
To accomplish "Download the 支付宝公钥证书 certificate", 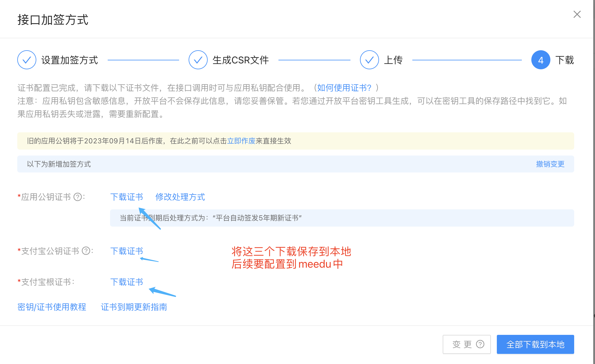I will point(127,251).
